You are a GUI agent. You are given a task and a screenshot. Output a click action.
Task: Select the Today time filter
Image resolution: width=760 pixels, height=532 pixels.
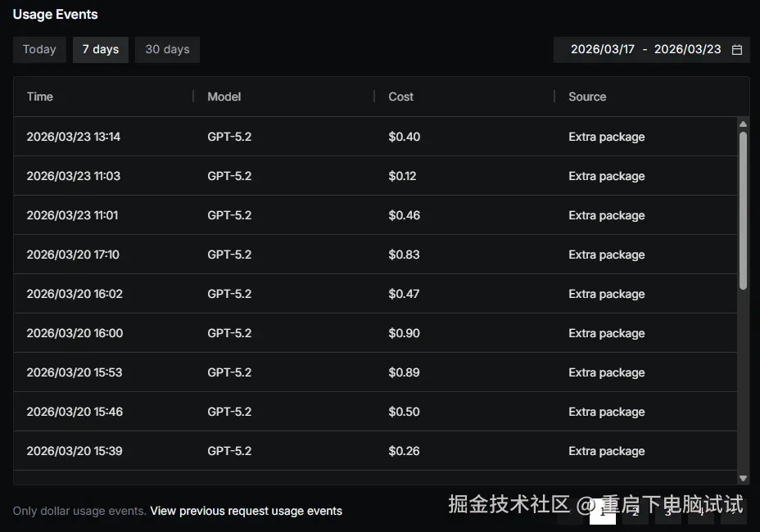[x=39, y=49]
